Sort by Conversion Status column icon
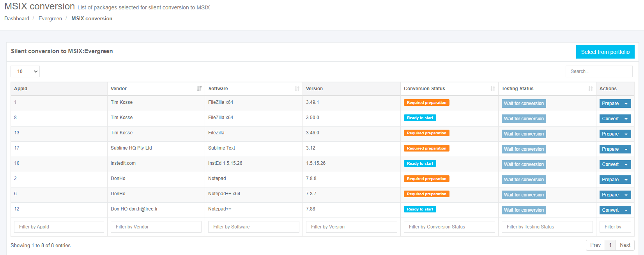This screenshot has height=255, width=644. 493,89
